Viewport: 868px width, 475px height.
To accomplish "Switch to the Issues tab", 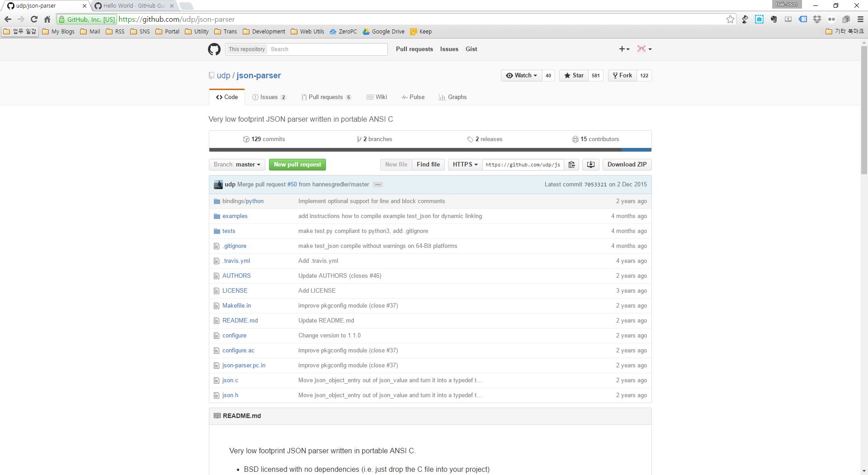I will 269,97.
